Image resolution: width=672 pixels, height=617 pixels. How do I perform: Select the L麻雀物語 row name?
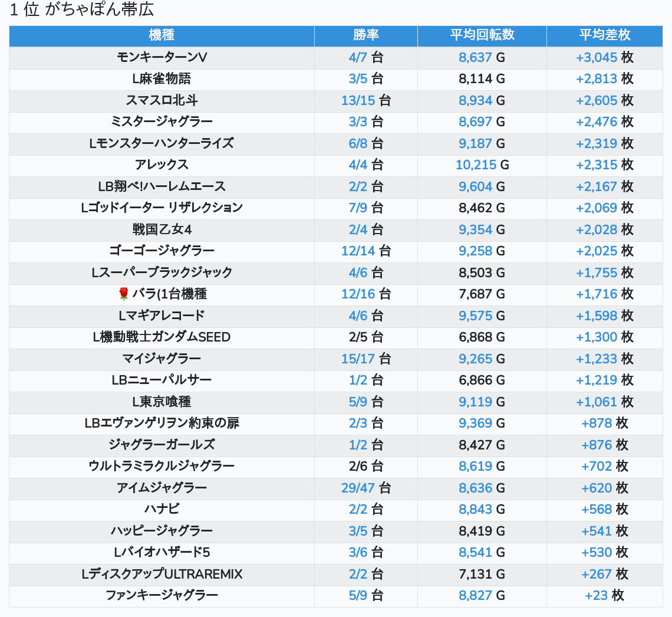[162, 79]
